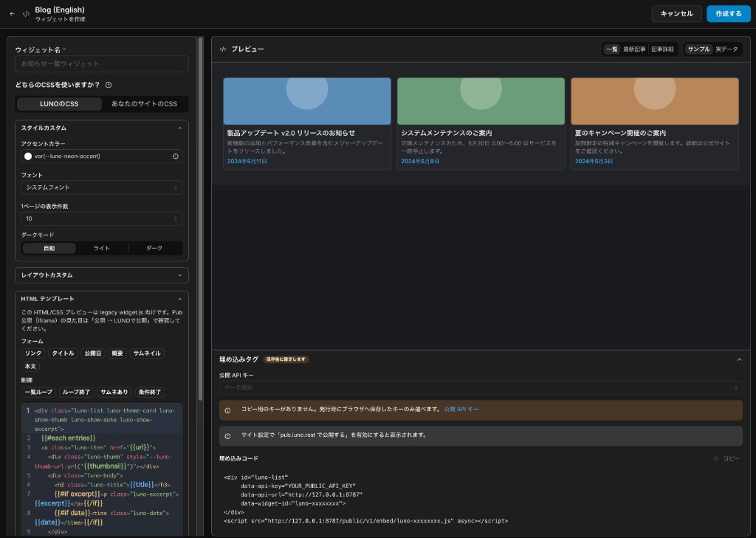Set dark mode to 自動

49,248
